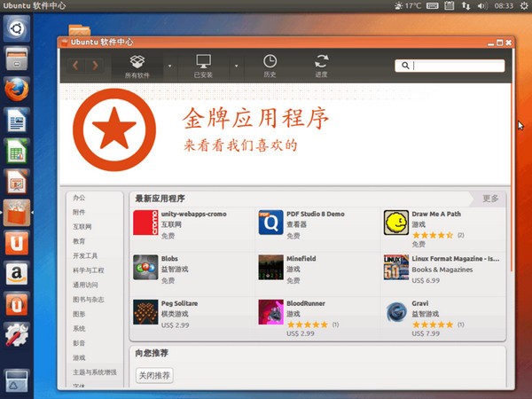Select the 互联网 (Internet) category
The image size is (532, 399).
click(82, 227)
